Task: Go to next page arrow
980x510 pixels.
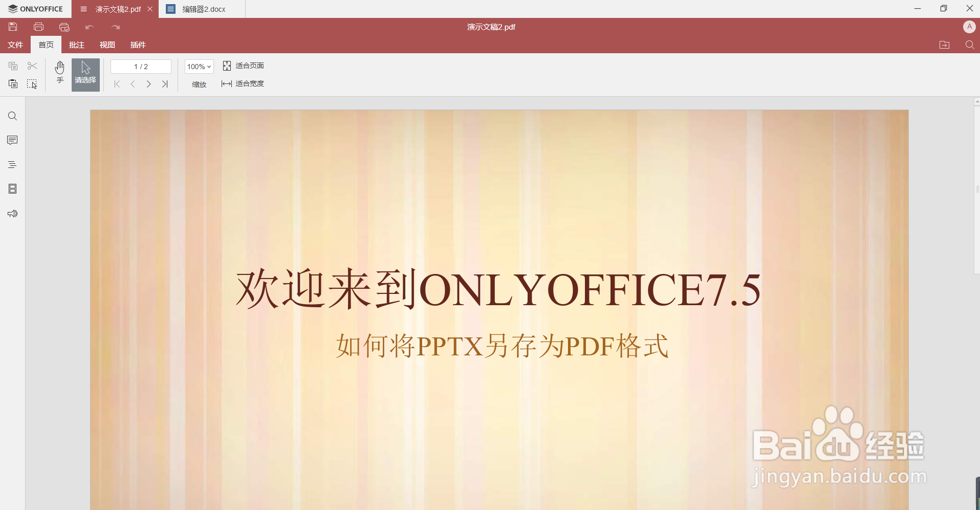Action: pos(148,84)
